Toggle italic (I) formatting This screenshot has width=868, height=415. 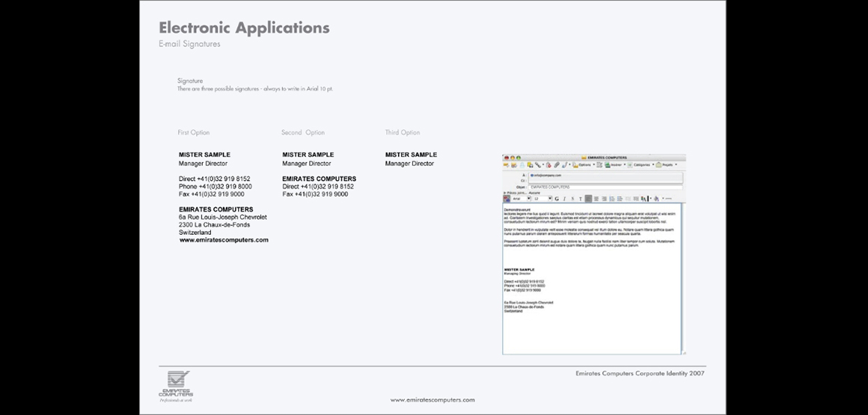coord(565,199)
